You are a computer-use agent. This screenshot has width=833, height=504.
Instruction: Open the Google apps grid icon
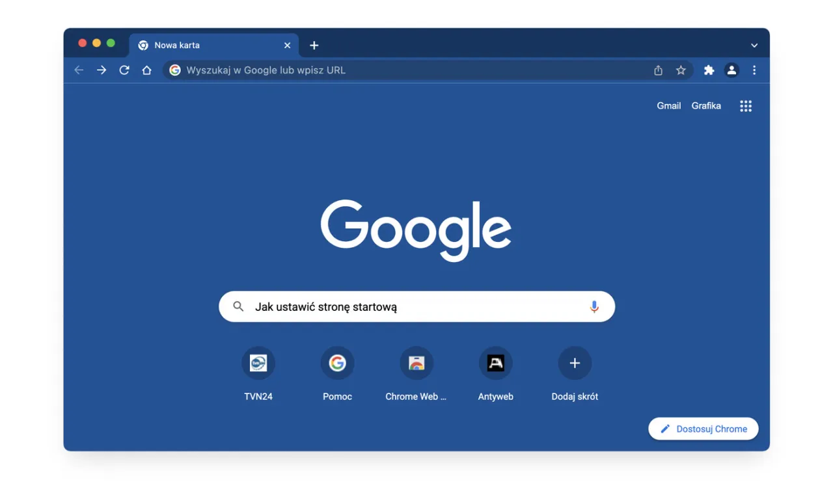(x=745, y=105)
